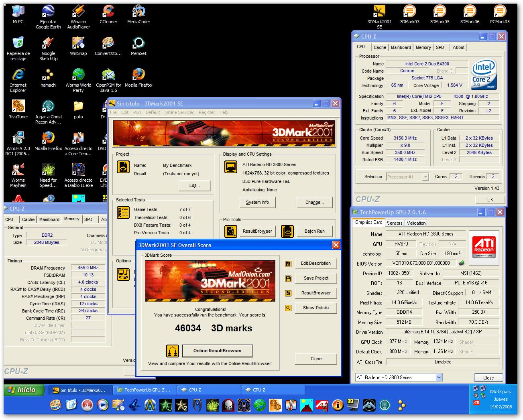Click the Close button in GPU-Z
Image resolution: width=523 pixels, height=420 pixels.
[488, 377]
